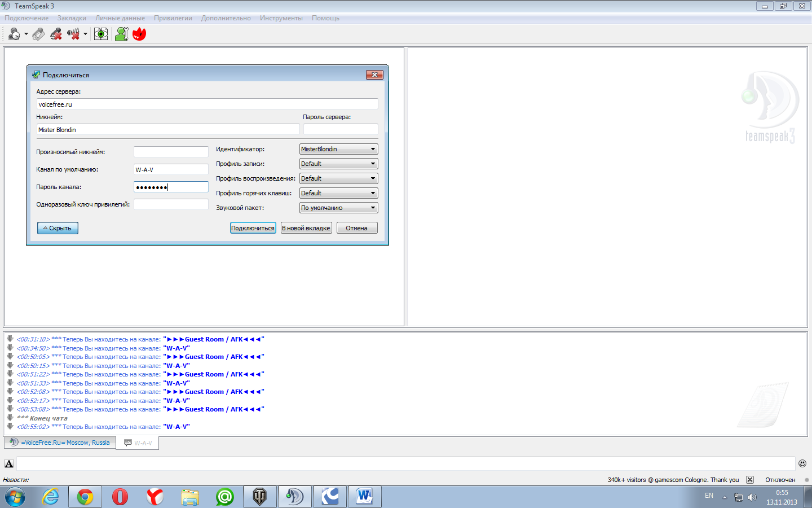The width and height of the screenshot is (812, 508).
Task: Click the red Overwolf toolbar icon
Action: (x=139, y=34)
